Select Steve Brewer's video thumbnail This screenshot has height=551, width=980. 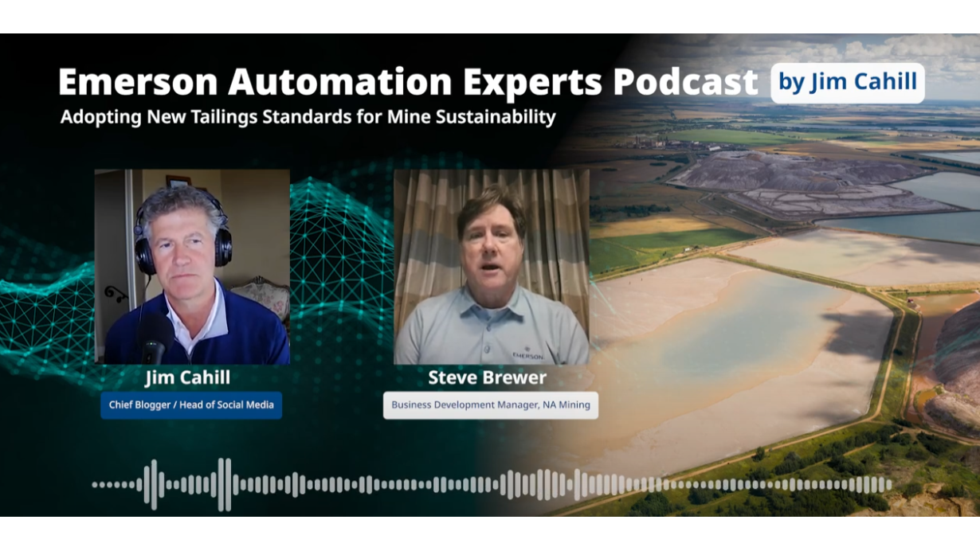(492, 267)
